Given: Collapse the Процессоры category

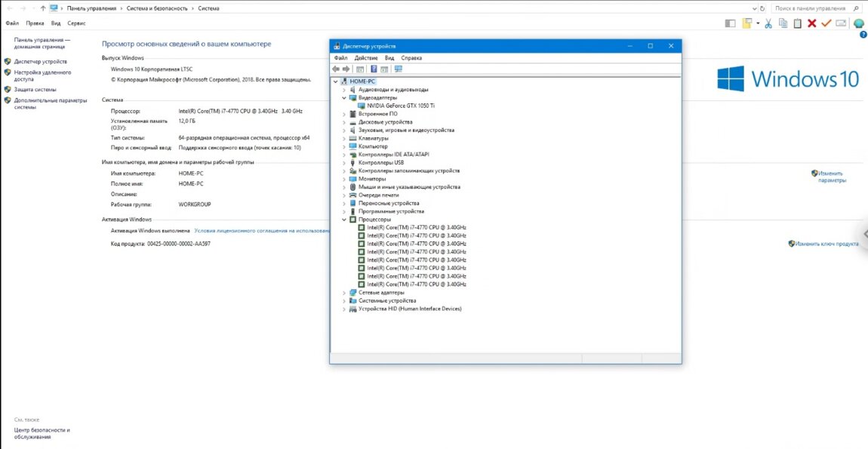Looking at the screenshot, I should (x=344, y=220).
